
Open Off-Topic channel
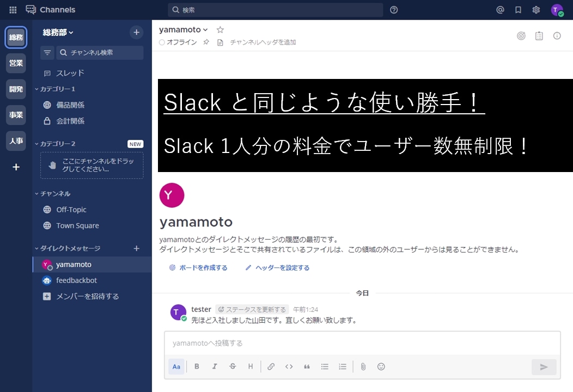pos(92,210)
